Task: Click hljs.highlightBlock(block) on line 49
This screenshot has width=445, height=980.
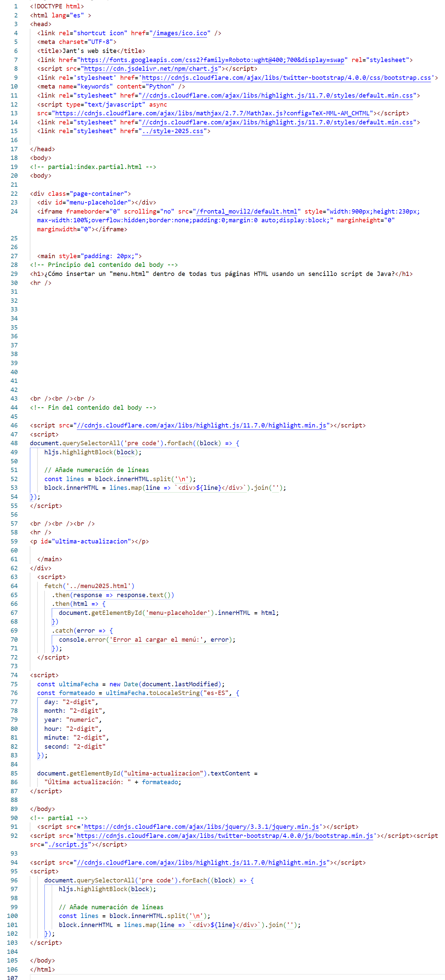Action: tap(91, 452)
